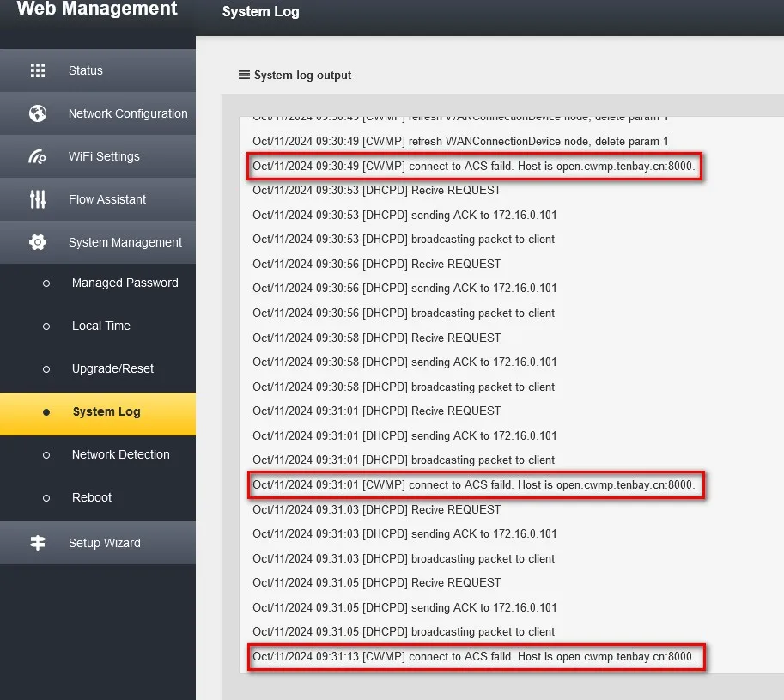Click the System Management gear icon
Viewport: 784px width, 700px height.
click(38, 242)
